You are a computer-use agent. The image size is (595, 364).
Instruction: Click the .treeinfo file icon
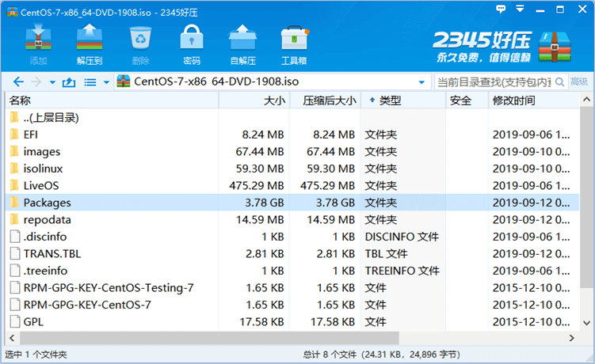(x=15, y=271)
